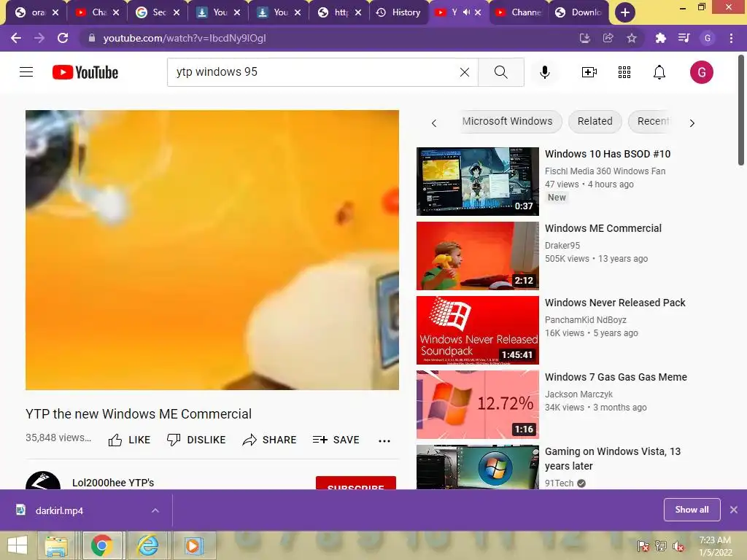747x560 pixels.
Task: Go forward with browser forward arrow
Action: coord(39,38)
